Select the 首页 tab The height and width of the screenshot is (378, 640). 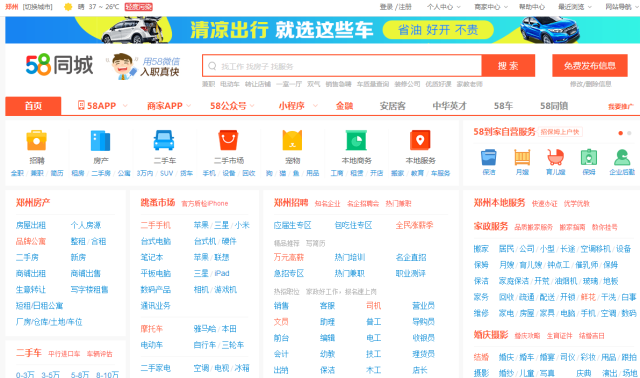(33, 106)
